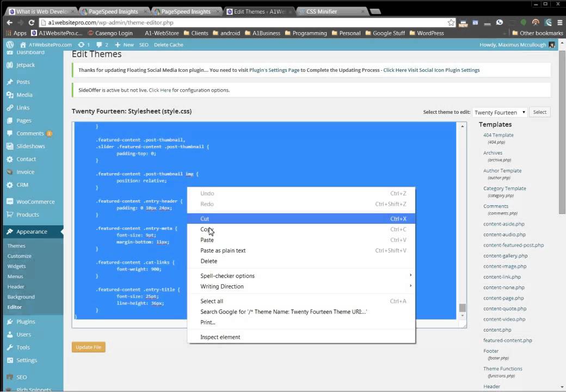
Task: Open WordPress bookmarks folder
Action: coord(427,33)
